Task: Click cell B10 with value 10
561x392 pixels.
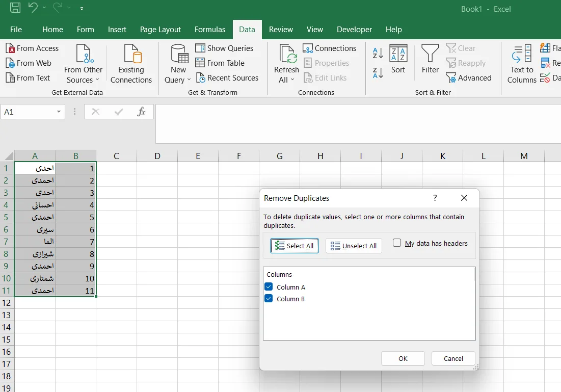Action: tap(75, 278)
